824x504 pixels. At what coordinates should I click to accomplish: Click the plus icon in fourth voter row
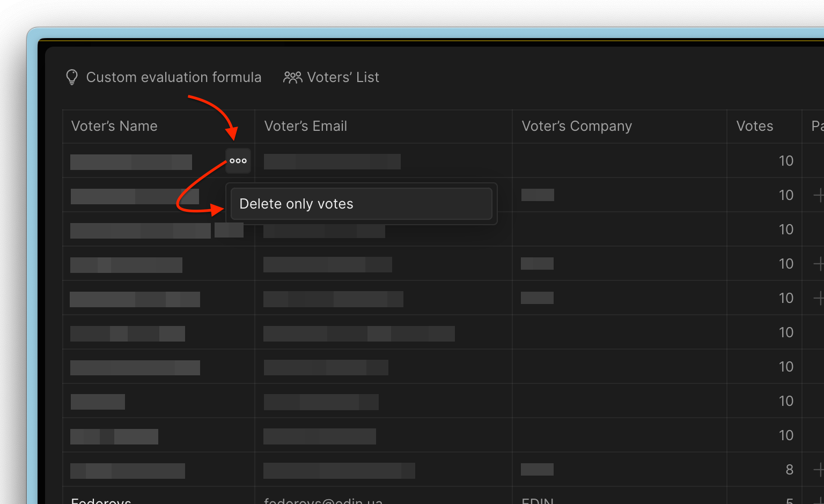[819, 264]
